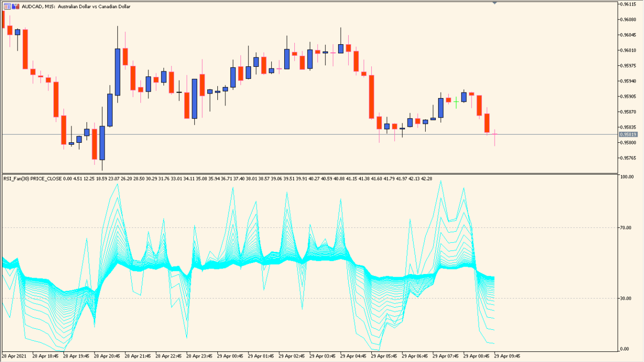Click the 29 Apr 09:45 time label
Screen dimensions: 644x362
pyautogui.click(x=508, y=356)
